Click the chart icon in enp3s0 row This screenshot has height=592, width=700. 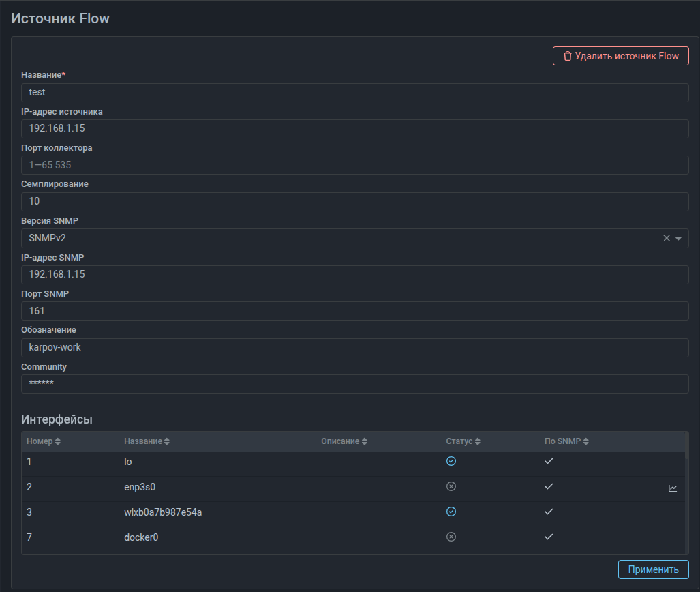pos(673,488)
